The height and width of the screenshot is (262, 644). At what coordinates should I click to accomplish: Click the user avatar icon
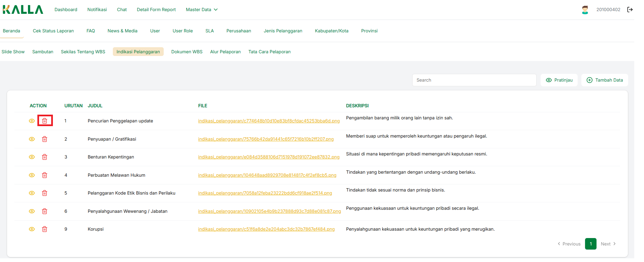coord(585,10)
